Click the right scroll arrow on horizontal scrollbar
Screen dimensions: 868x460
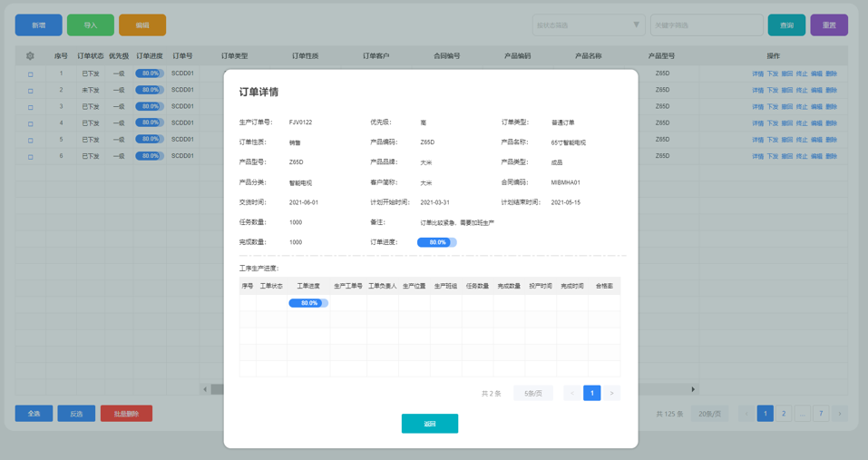click(693, 389)
